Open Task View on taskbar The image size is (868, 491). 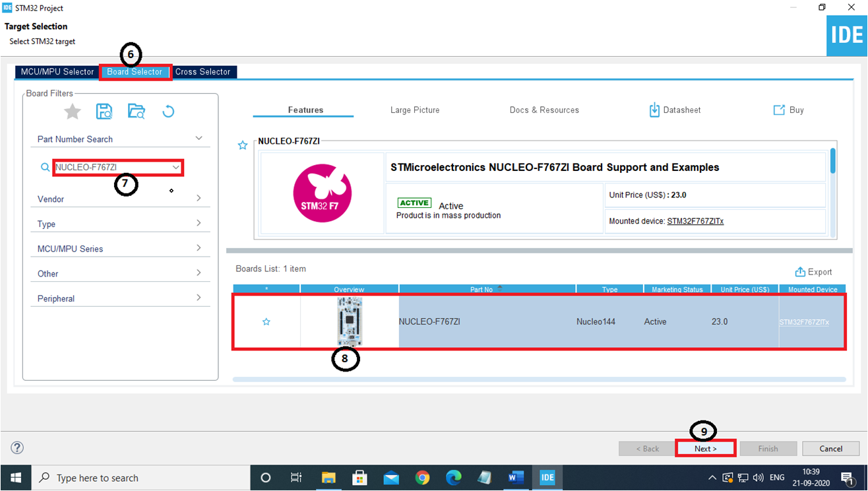click(296, 478)
